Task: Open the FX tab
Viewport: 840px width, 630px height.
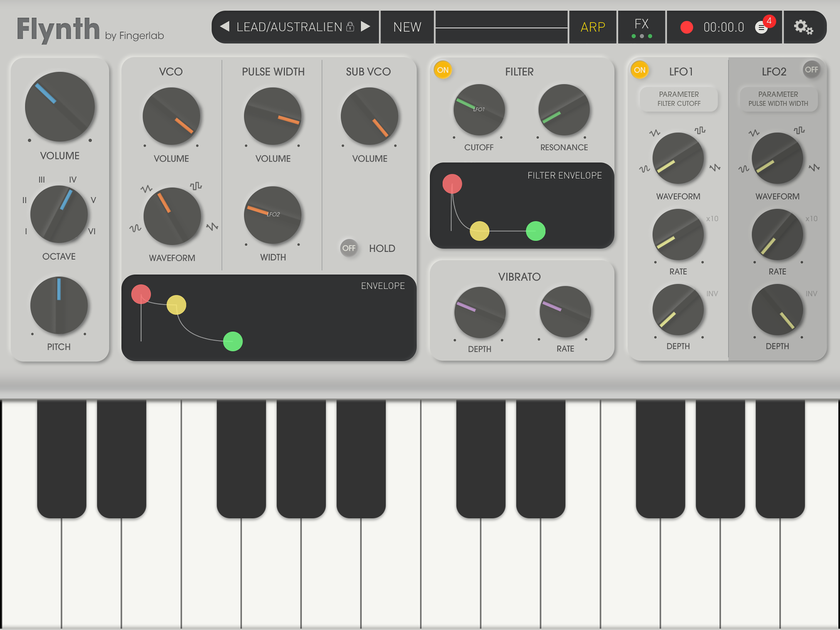Action: (641, 27)
